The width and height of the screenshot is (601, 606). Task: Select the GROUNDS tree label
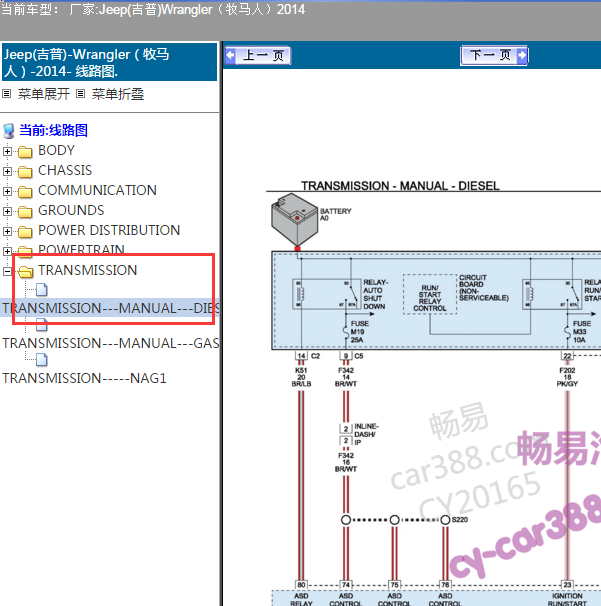click(71, 211)
